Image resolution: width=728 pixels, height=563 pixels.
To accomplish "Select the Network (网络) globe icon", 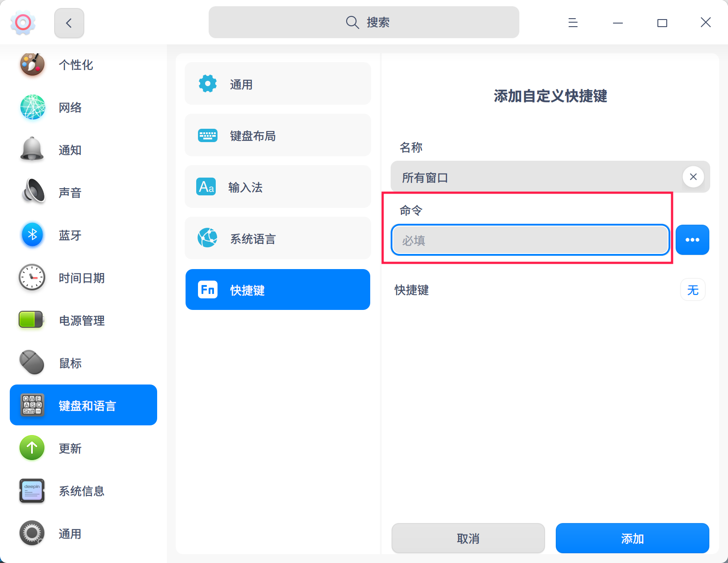I will click(32, 107).
